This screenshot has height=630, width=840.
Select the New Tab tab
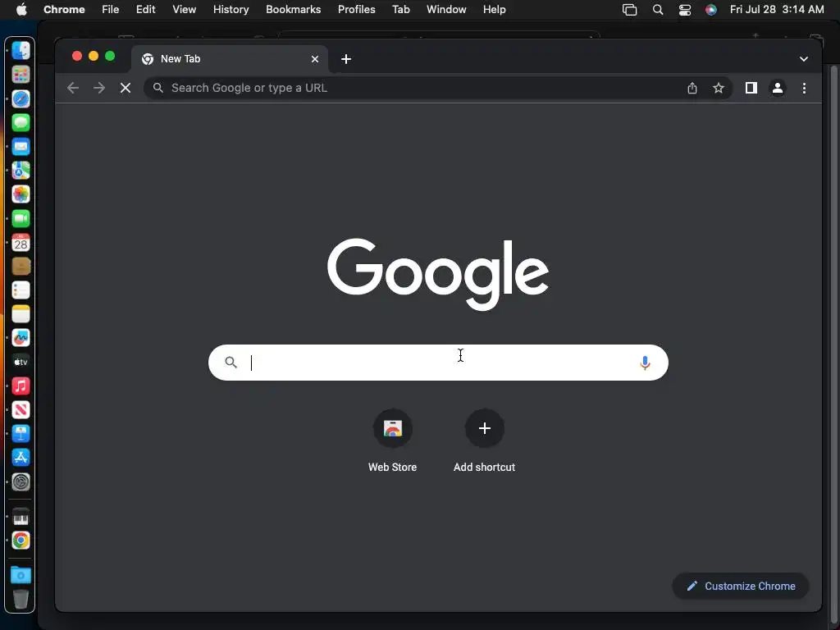coord(228,59)
